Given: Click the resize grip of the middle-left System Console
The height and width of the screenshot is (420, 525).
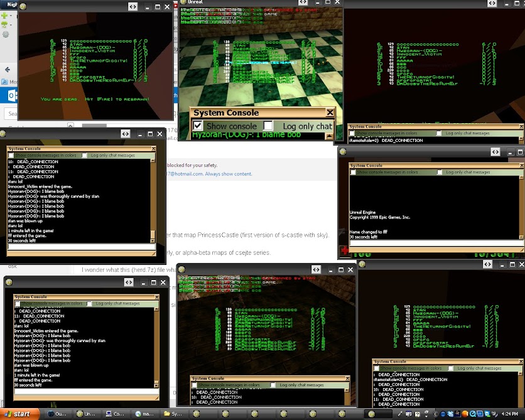Looking at the screenshot, I should tap(153, 254).
